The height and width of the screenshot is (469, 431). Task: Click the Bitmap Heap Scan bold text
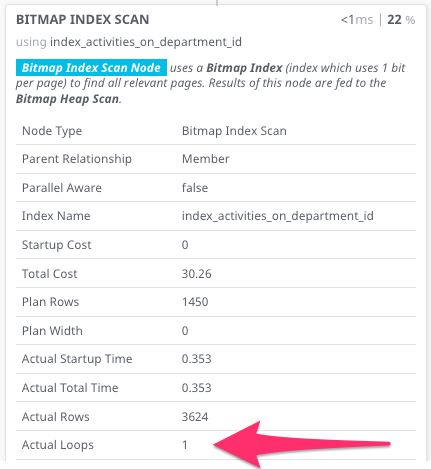67,99
